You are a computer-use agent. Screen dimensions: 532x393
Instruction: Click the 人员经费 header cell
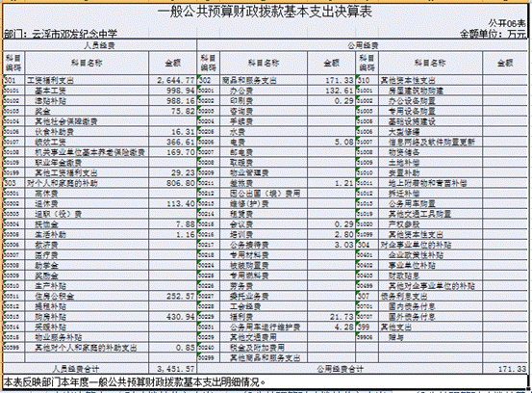99,45
